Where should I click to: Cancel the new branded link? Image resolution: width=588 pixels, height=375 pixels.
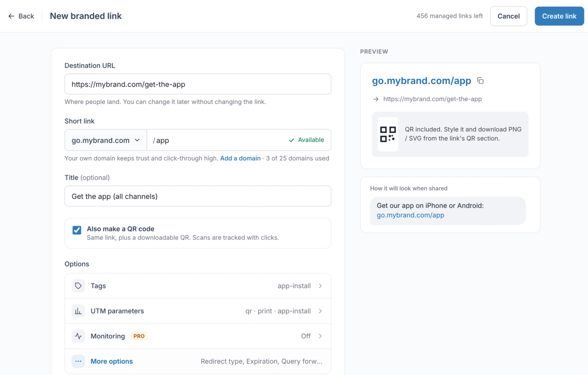509,16
